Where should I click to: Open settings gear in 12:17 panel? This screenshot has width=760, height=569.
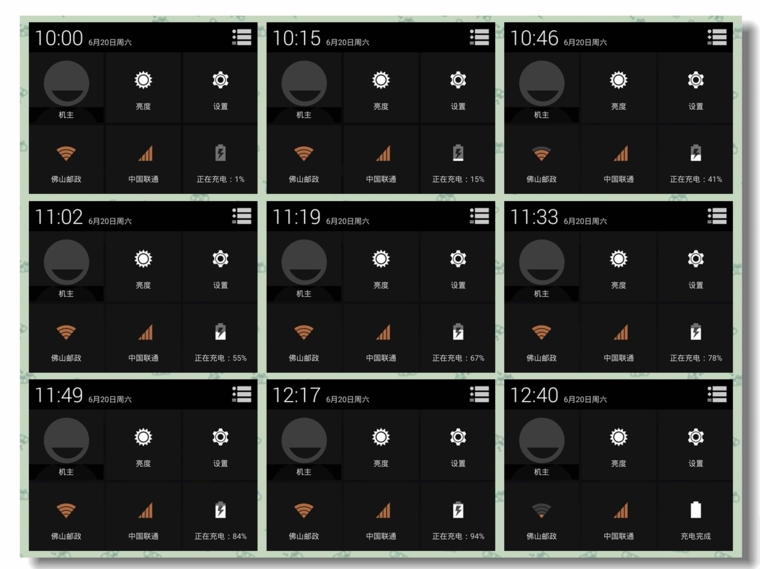[458, 445]
